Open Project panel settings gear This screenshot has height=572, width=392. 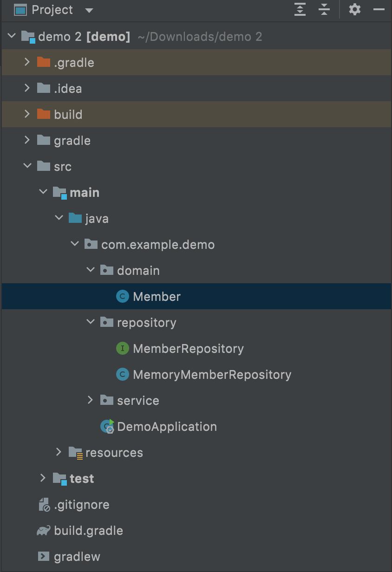[x=355, y=9]
